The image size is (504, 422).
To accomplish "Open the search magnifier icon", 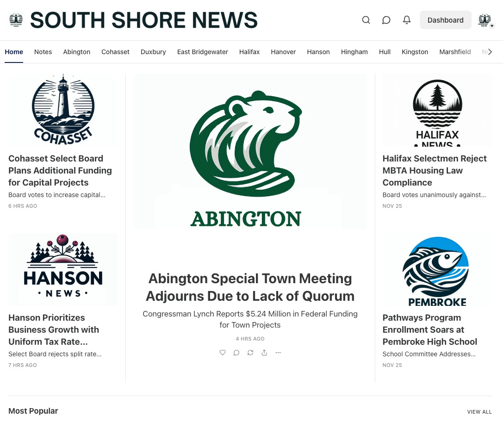I will point(366,20).
